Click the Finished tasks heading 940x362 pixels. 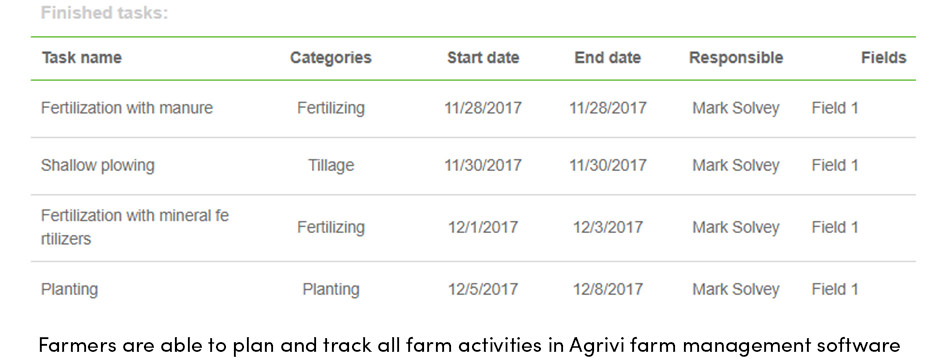pyautogui.click(x=105, y=13)
